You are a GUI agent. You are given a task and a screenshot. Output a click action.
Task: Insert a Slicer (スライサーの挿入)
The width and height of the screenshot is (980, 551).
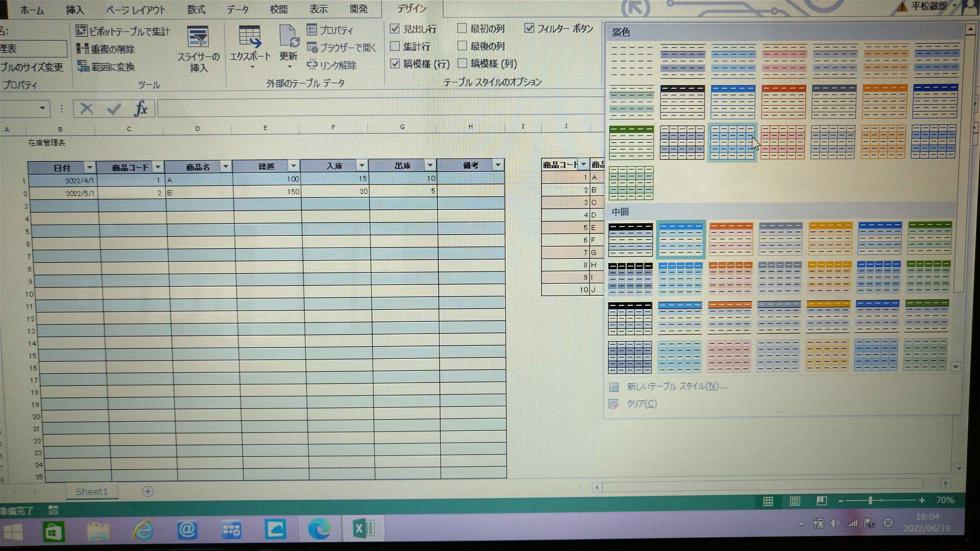pyautogui.click(x=199, y=49)
